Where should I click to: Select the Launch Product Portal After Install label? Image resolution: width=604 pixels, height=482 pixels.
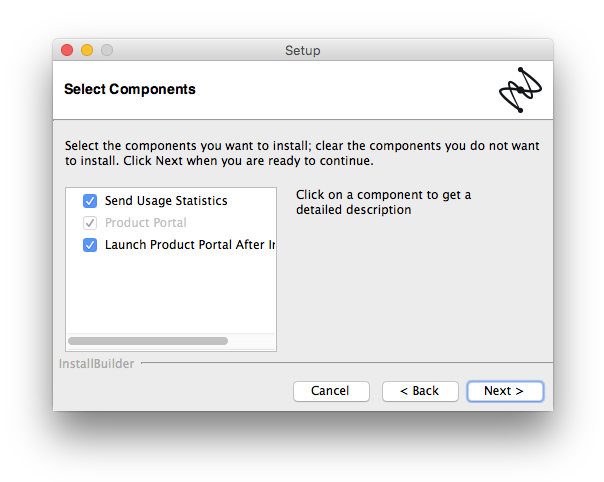pos(190,245)
